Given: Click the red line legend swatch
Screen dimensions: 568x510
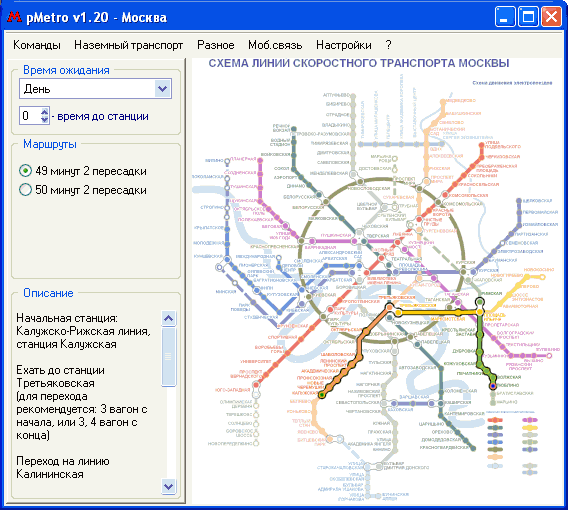Looking at the screenshot, I should pos(495,420).
